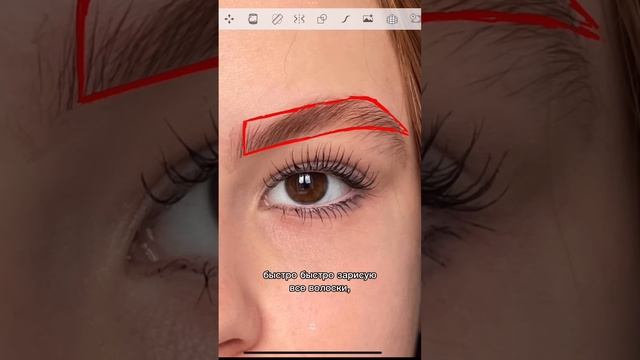Image resolution: width=640 pixels, height=360 pixels.
Task: Open the Shapes draw style tool
Action: point(322,19)
